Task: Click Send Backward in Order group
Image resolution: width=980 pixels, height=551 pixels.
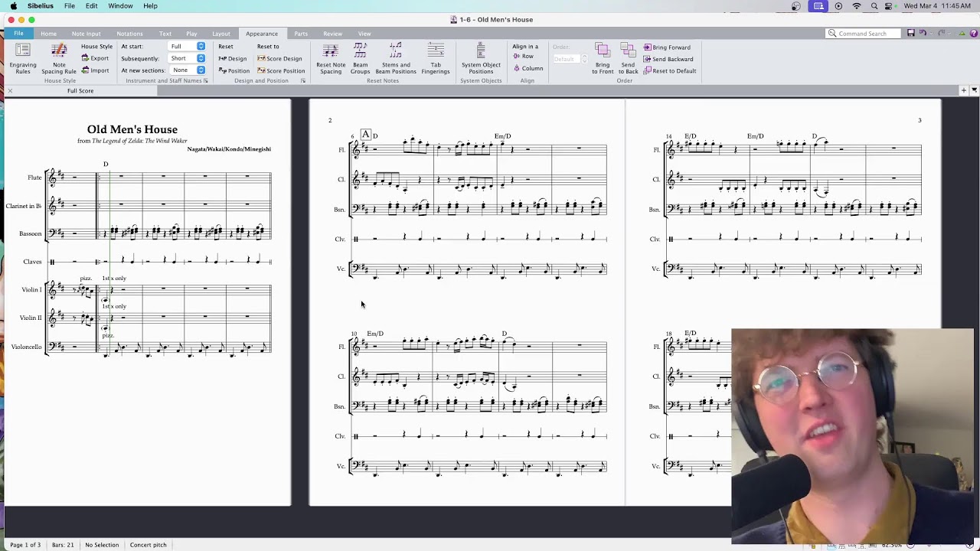Action: [668, 59]
